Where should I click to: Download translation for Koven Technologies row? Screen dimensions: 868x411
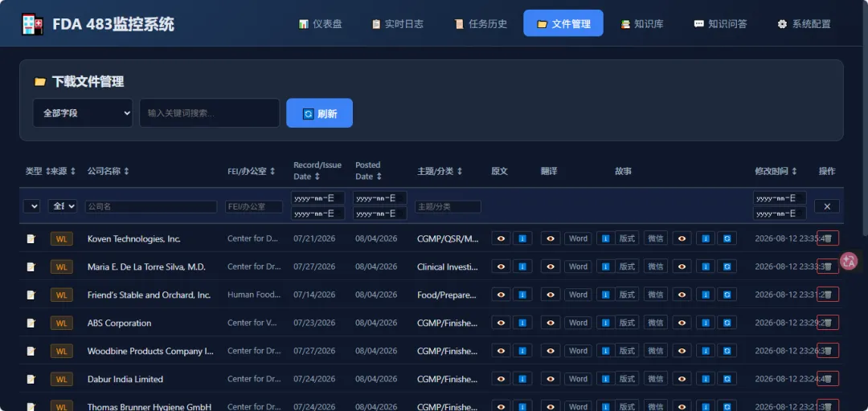tap(606, 238)
